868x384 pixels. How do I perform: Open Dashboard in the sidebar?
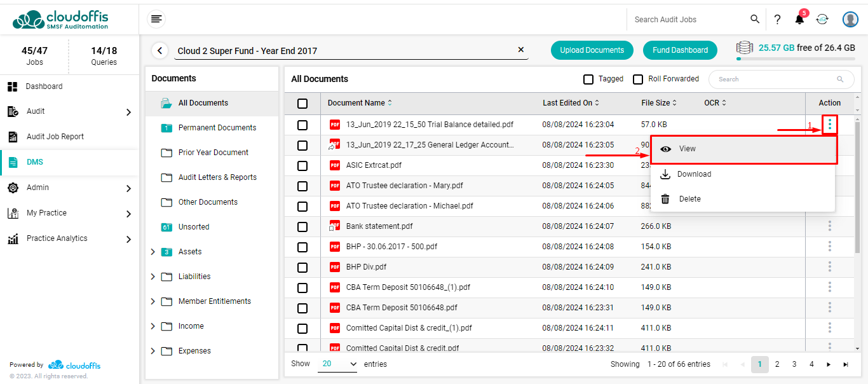(x=69, y=86)
